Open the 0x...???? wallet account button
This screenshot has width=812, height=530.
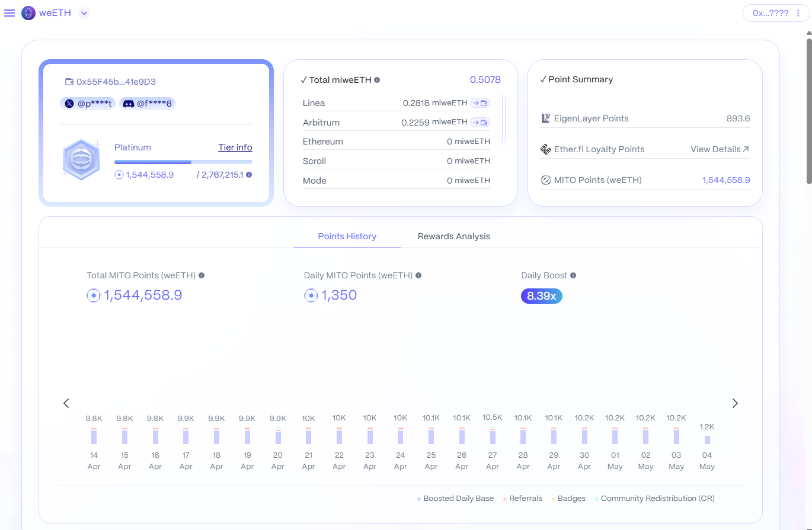775,13
